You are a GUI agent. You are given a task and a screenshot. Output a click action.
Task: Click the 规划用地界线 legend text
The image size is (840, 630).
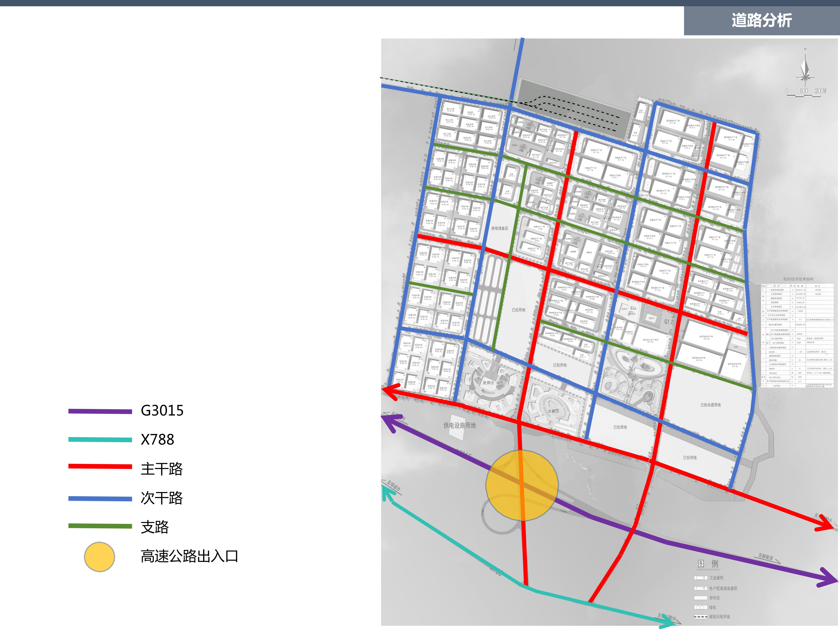[720, 617]
